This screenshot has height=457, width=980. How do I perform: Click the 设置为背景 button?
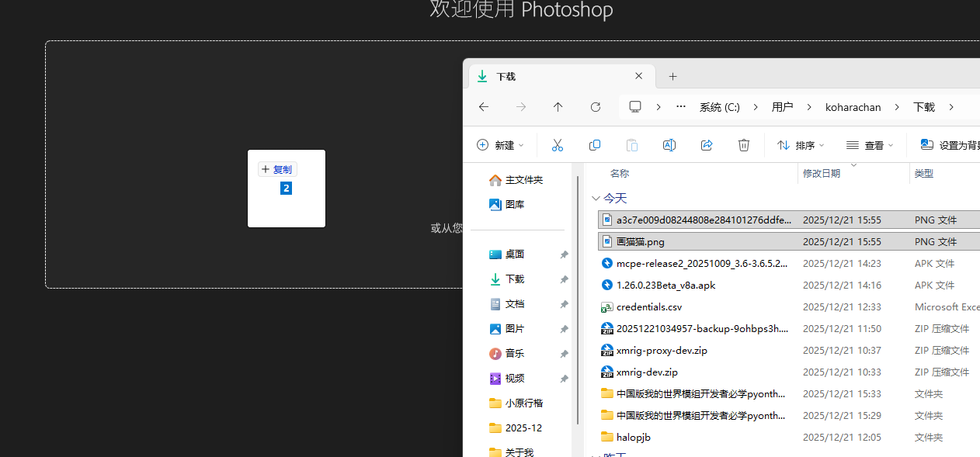pos(950,145)
